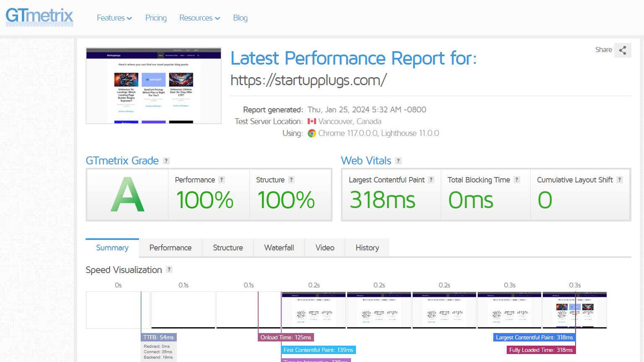Select the Summary tab
This screenshot has width=644, height=362.
(x=112, y=247)
